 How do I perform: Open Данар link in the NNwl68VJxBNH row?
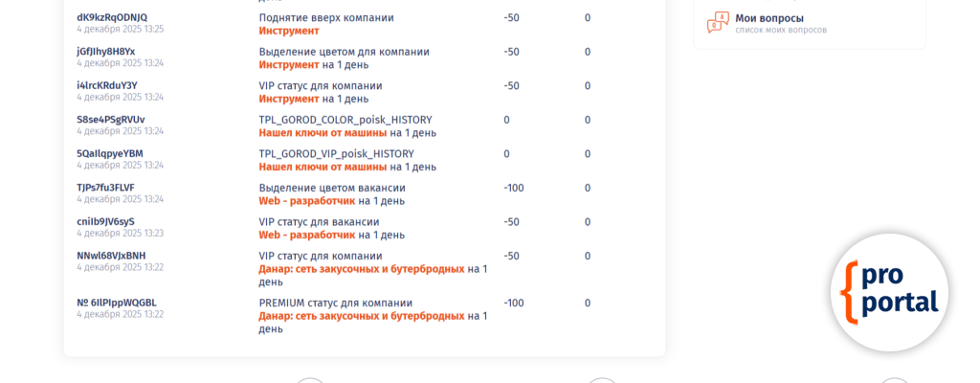361,269
